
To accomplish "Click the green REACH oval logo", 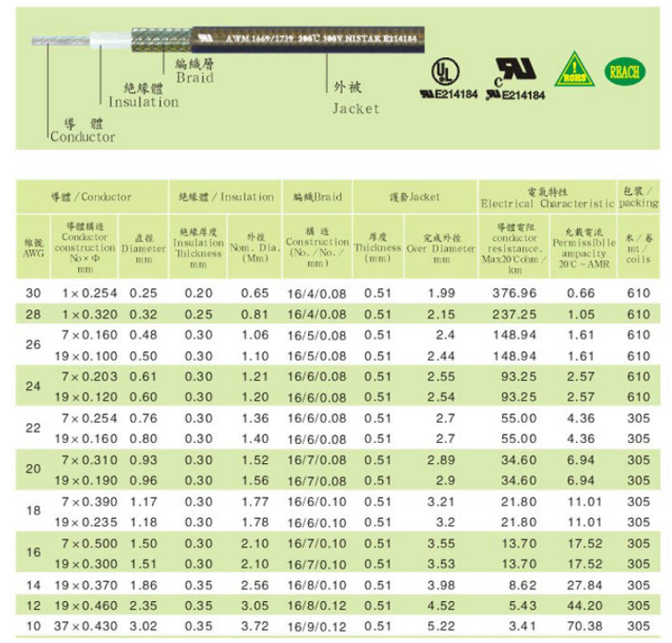I will click(x=623, y=72).
